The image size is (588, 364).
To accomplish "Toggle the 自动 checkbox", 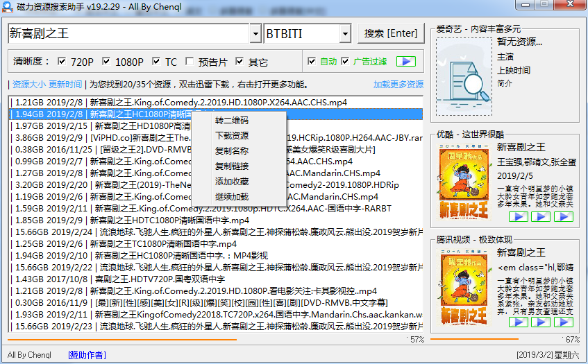I will click(x=312, y=61).
